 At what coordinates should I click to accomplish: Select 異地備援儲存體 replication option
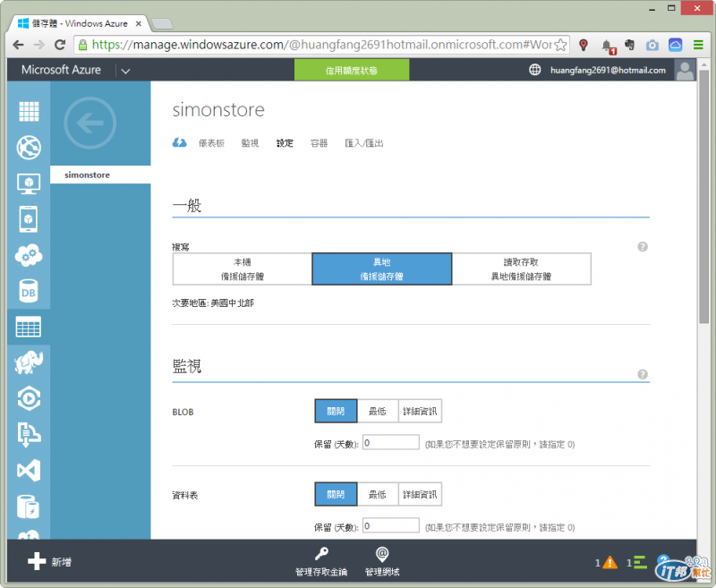[x=382, y=268]
